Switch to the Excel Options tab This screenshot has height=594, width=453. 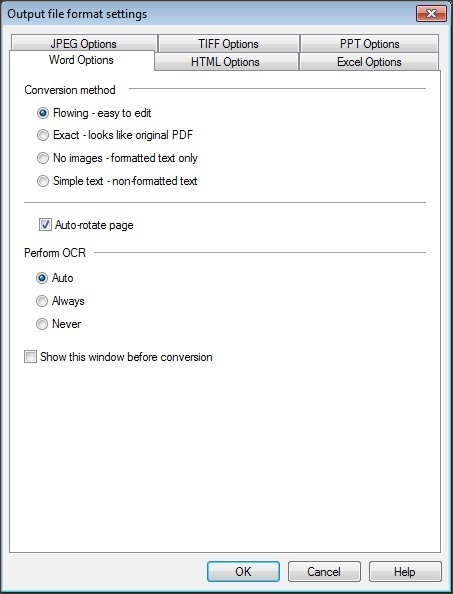[x=369, y=62]
